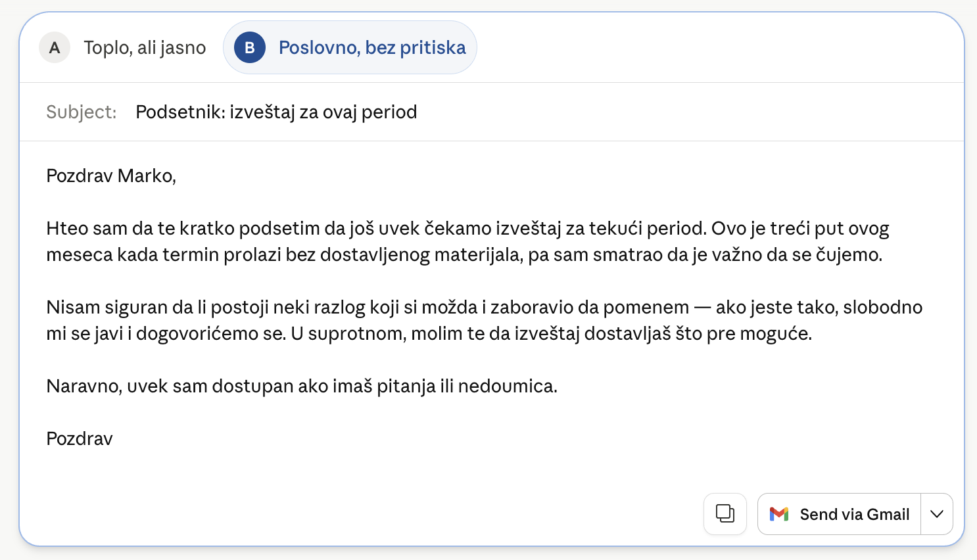This screenshot has width=977, height=560.
Task: Click the Gmail logo icon
Action: [780, 514]
